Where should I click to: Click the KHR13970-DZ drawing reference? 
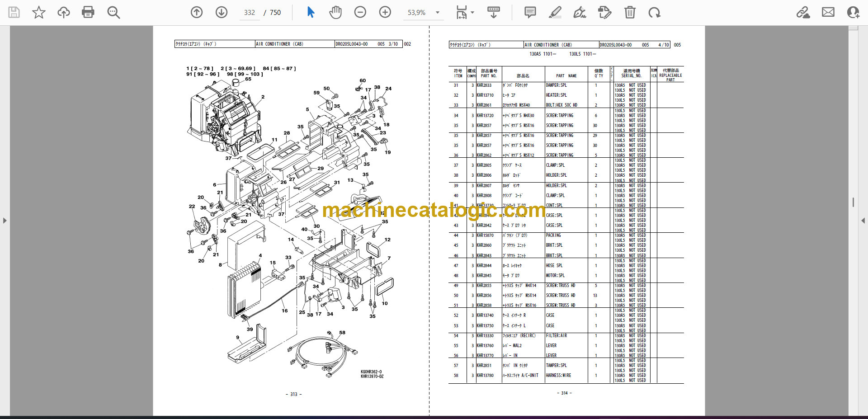(372, 377)
